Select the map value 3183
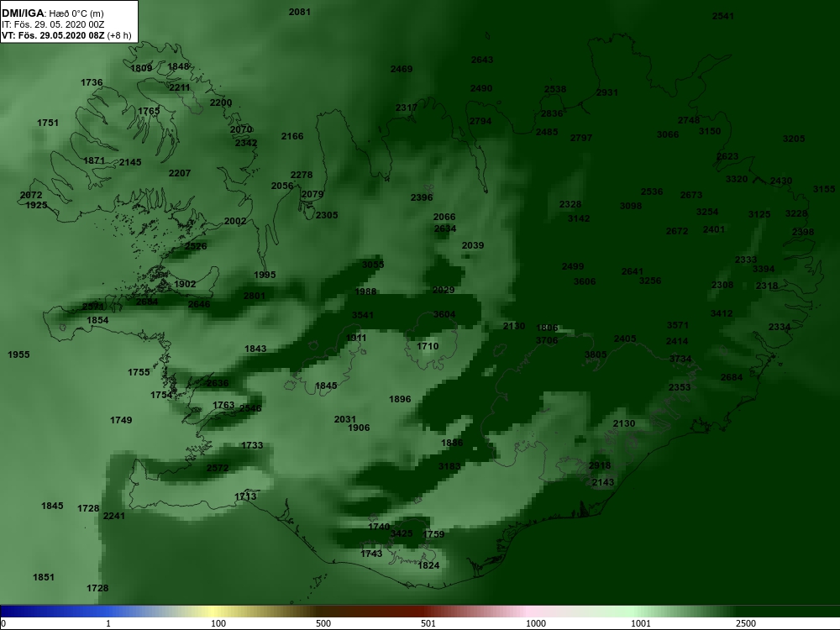Screen dimensions: 840x630 click(x=449, y=467)
